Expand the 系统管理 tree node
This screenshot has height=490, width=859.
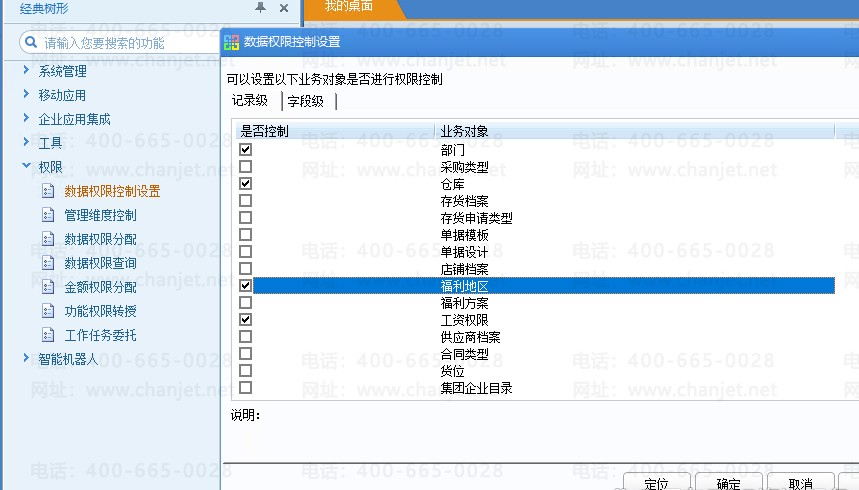click(x=26, y=71)
